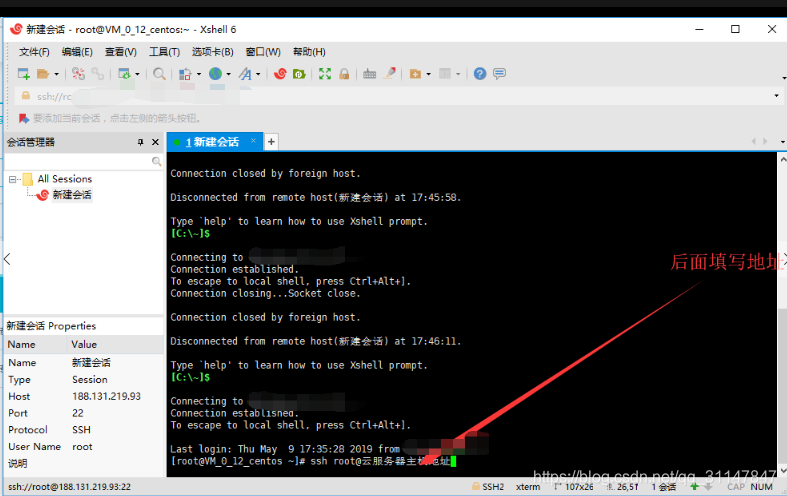
Task: Close the 1 新建会话 tab
Action: click(253, 141)
